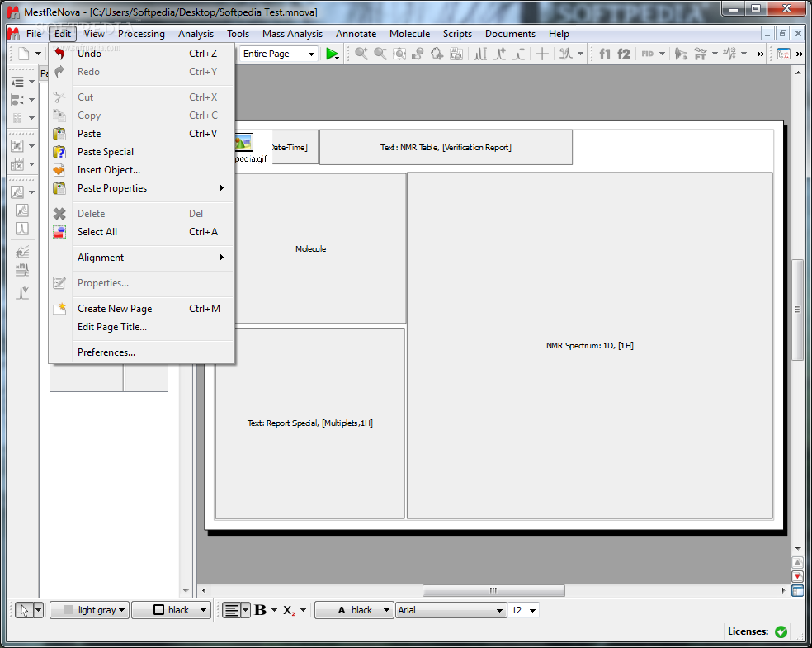The width and height of the screenshot is (812, 648).
Task: Choose Select All menu entry
Action: click(143, 232)
